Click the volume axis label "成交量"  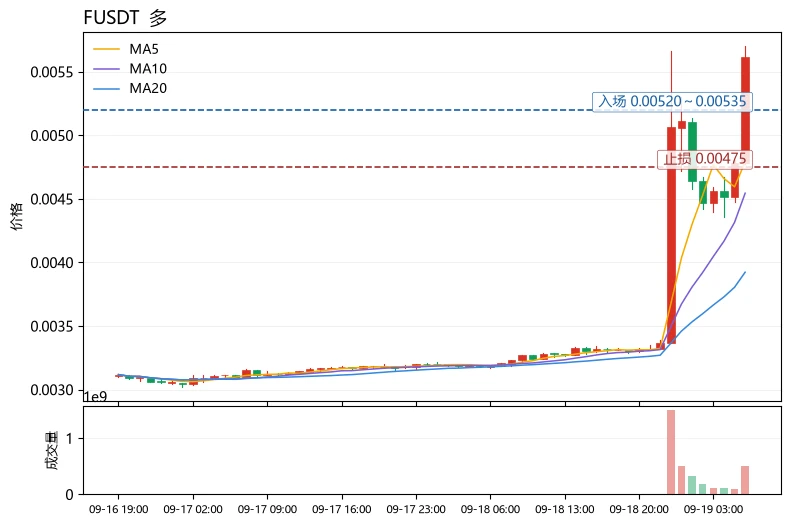click(x=52, y=450)
